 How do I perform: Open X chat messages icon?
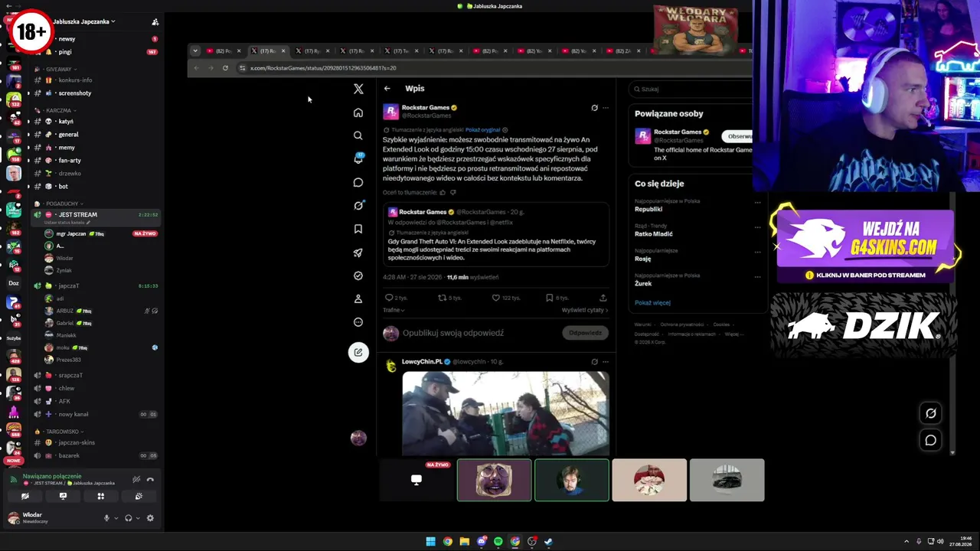358,182
